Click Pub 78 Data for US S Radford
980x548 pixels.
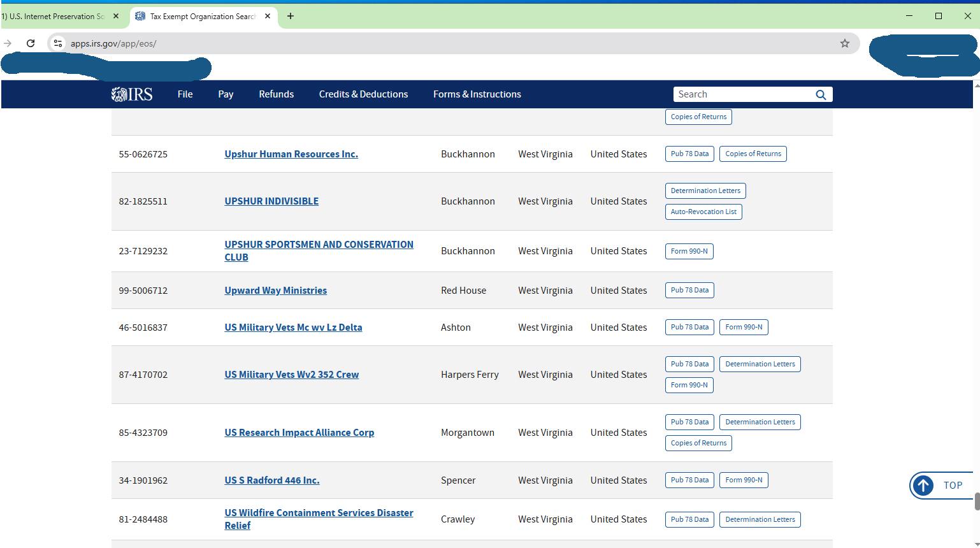(689, 480)
